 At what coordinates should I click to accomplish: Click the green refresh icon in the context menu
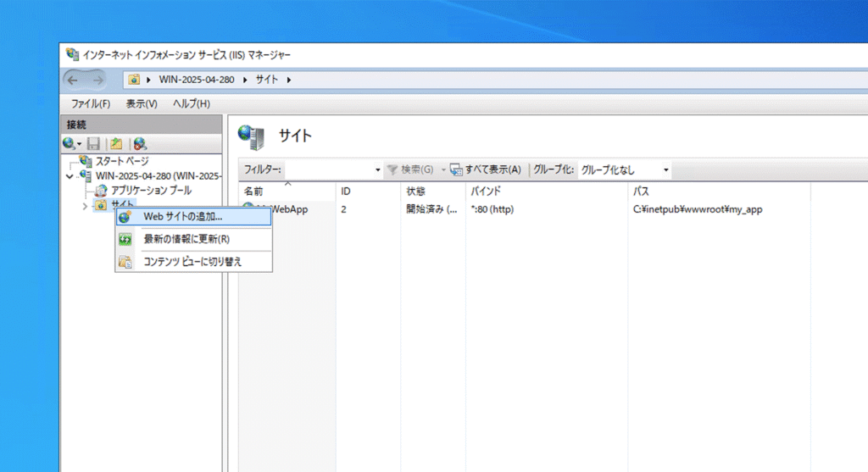[125, 239]
